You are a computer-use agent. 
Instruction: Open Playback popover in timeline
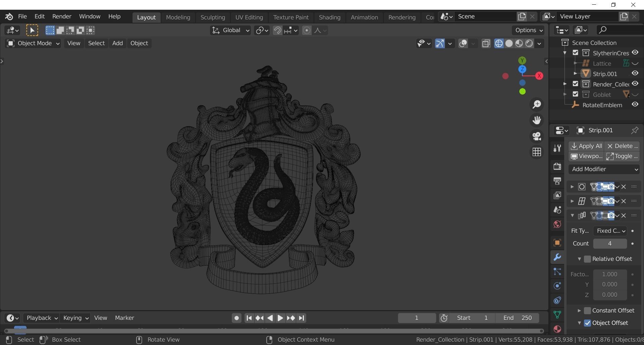point(42,318)
